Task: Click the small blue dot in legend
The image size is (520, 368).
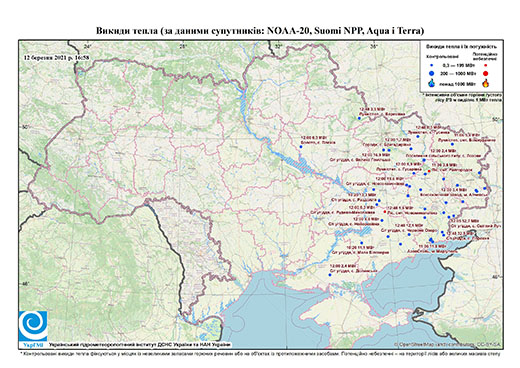Action: coord(431,65)
